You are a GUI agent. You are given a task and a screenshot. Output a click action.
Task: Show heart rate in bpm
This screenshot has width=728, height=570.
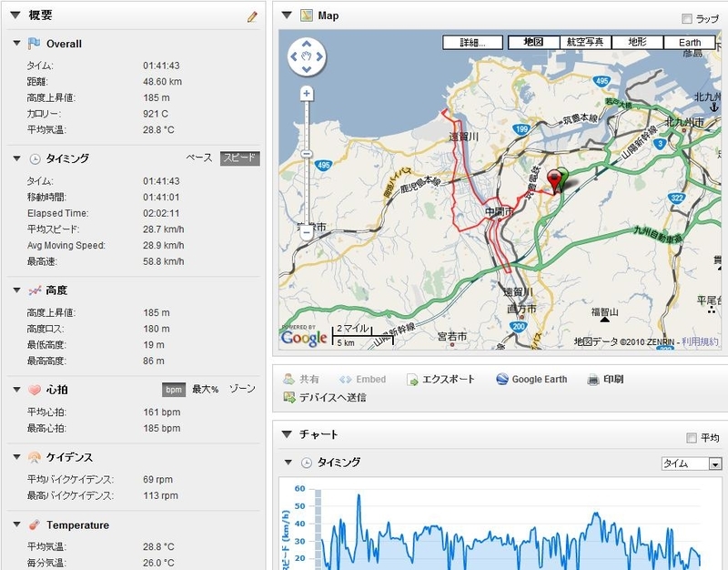(174, 390)
